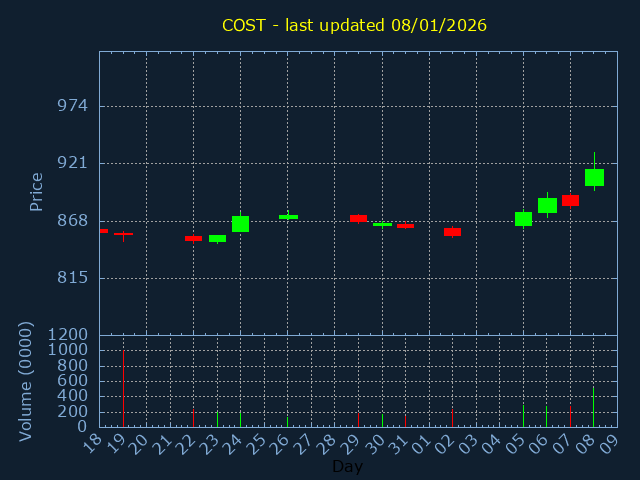The height and width of the screenshot is (480, 640).
Task: Click the 974 price axis label
Action: 72,106
